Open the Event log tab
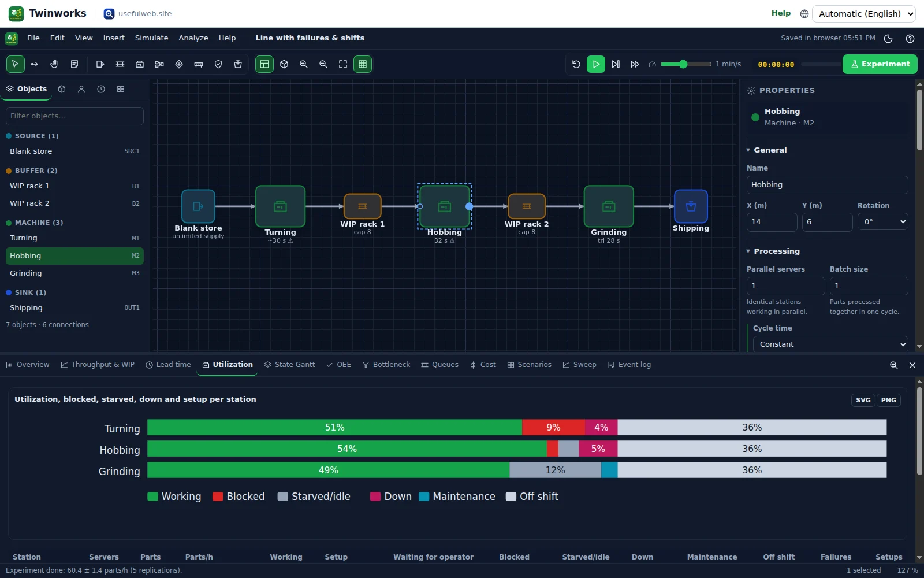 629,365
